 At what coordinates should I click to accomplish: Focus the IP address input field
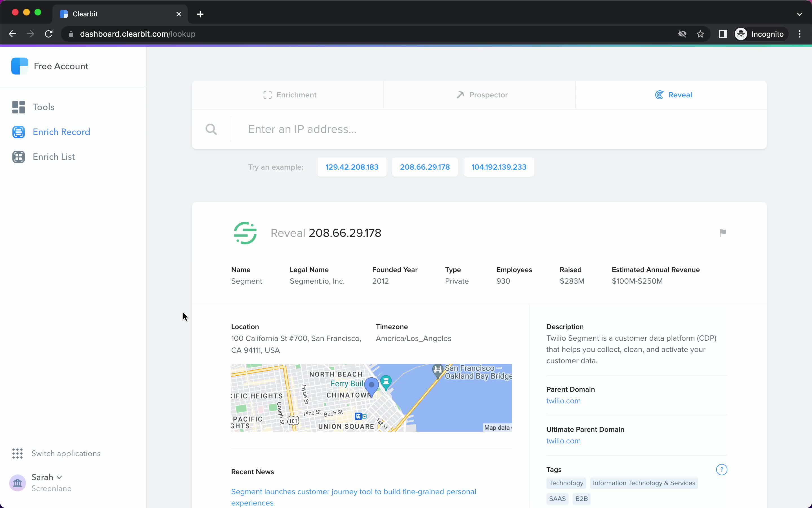(x=498, y=129)
